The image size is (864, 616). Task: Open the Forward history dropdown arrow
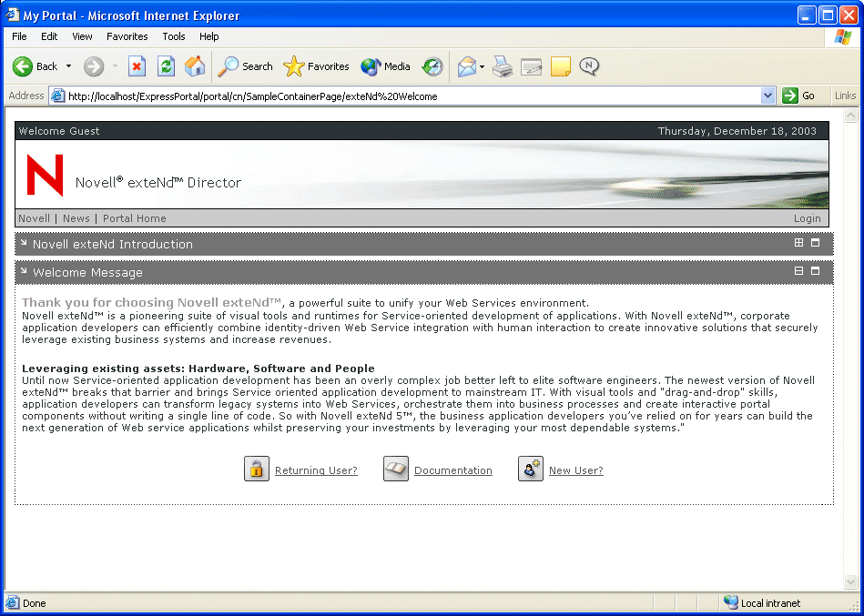point(115,66)
